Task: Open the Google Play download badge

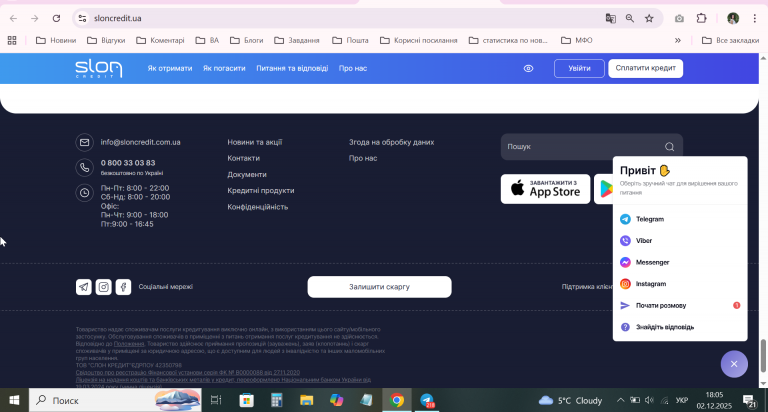Action: (x=603, y=189)
